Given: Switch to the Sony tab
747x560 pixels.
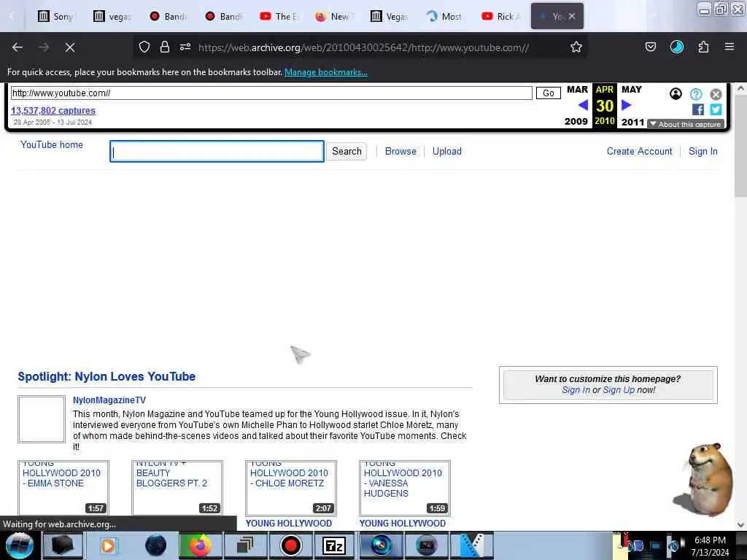Looking at the screenshot, I should pos(55,16).
